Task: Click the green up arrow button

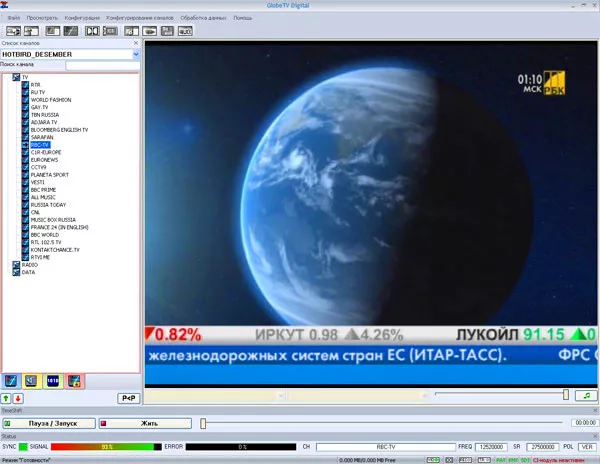Action: pos(6,398)
